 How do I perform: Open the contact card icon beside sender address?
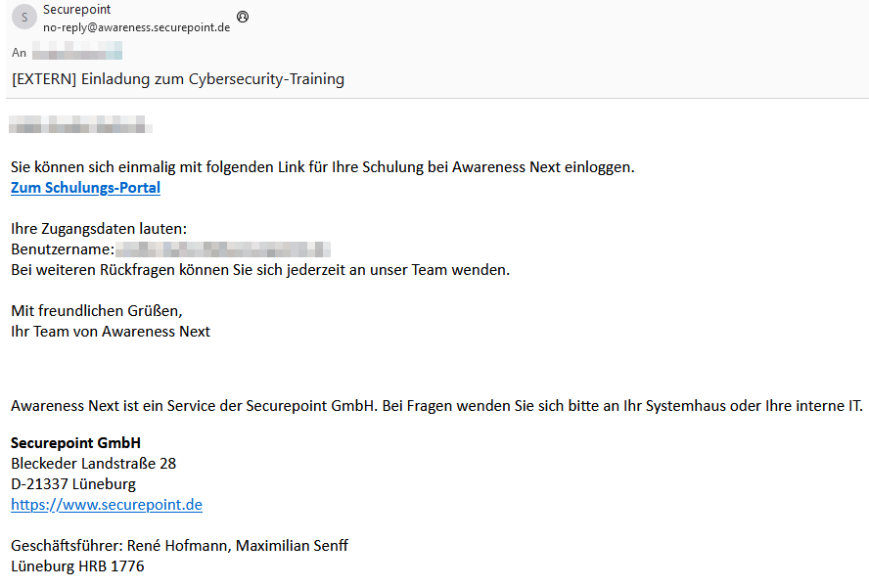coord(243,17)
